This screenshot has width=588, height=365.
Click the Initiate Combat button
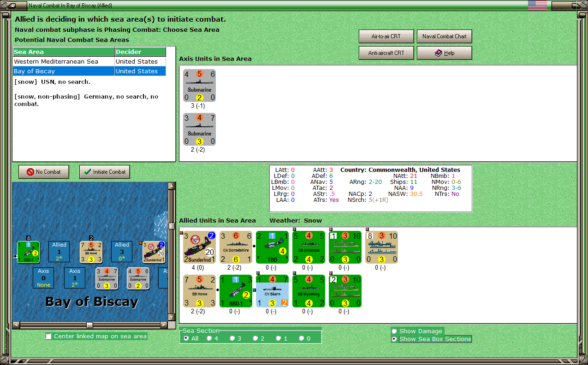point(105,172)
